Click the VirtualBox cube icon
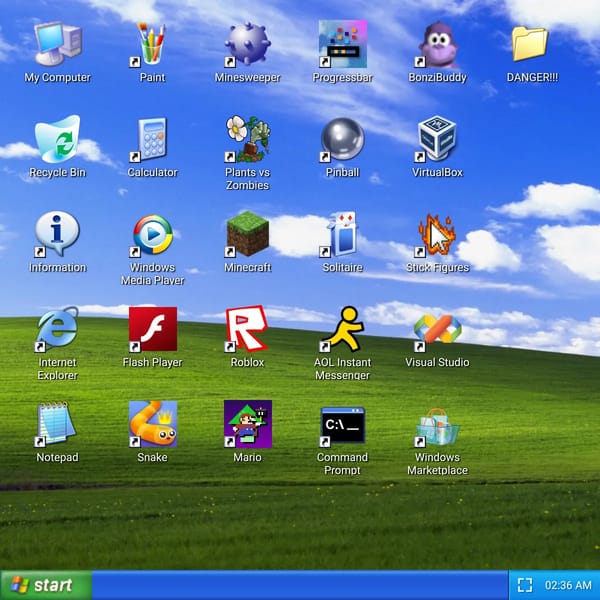Screen dimensions: 600x600 pos(437,139)
